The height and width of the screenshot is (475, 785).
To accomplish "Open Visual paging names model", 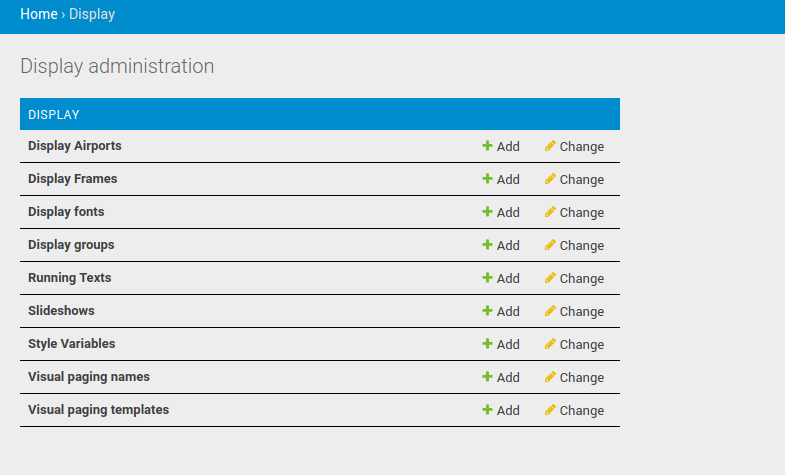I will click(x=89, y=377).
